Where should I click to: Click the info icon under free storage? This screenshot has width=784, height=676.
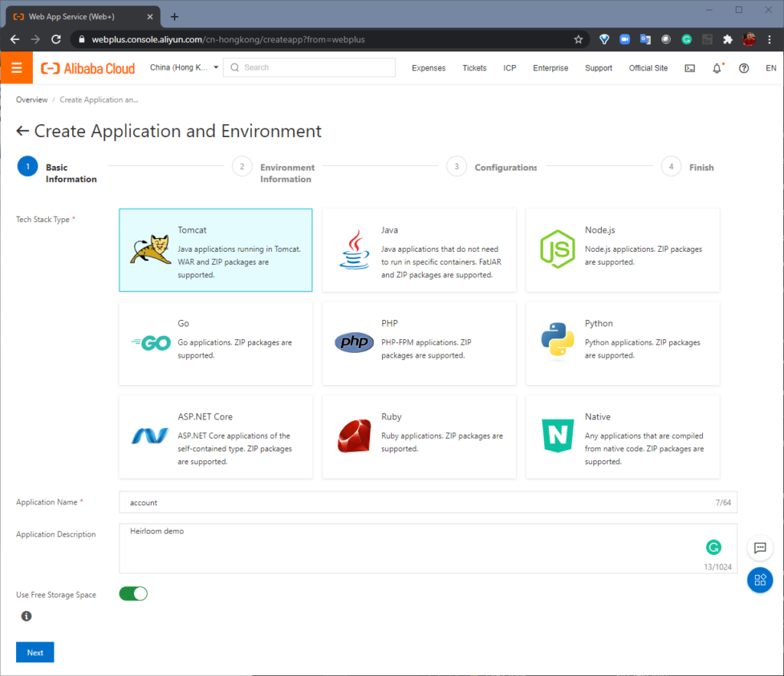point(27,616)
